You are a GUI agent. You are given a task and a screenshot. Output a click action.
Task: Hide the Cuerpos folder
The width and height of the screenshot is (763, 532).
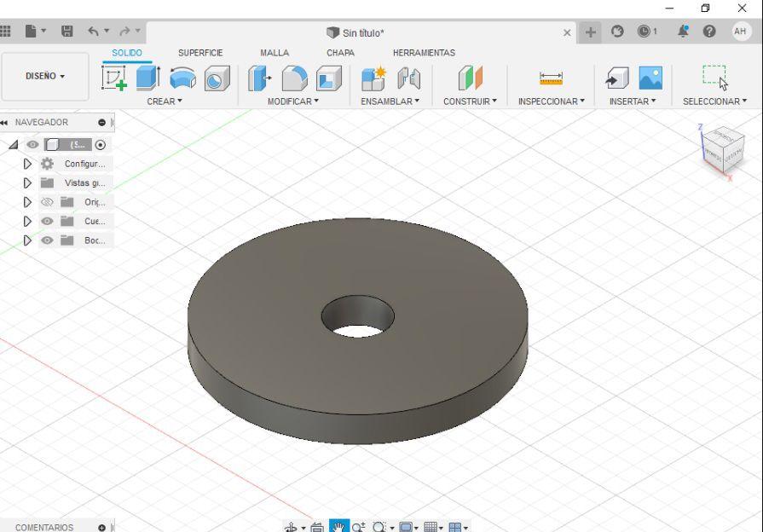tap(47, 221)
